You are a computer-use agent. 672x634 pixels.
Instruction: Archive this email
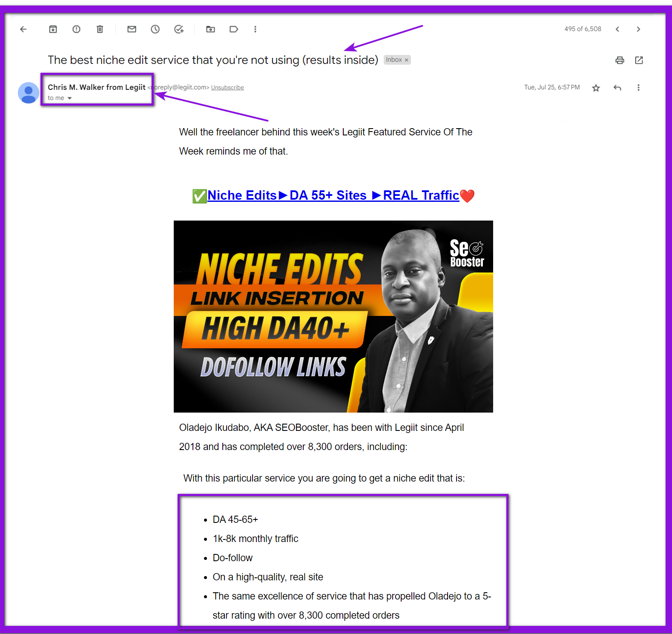pyautogui.click(x=53, y=29)
